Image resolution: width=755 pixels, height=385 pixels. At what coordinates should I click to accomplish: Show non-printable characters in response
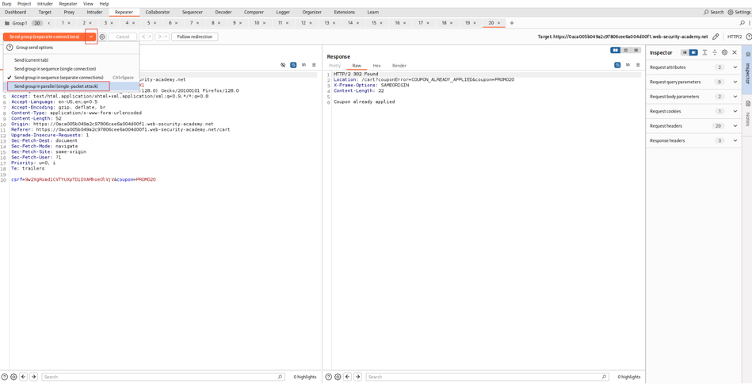point(628,65)
